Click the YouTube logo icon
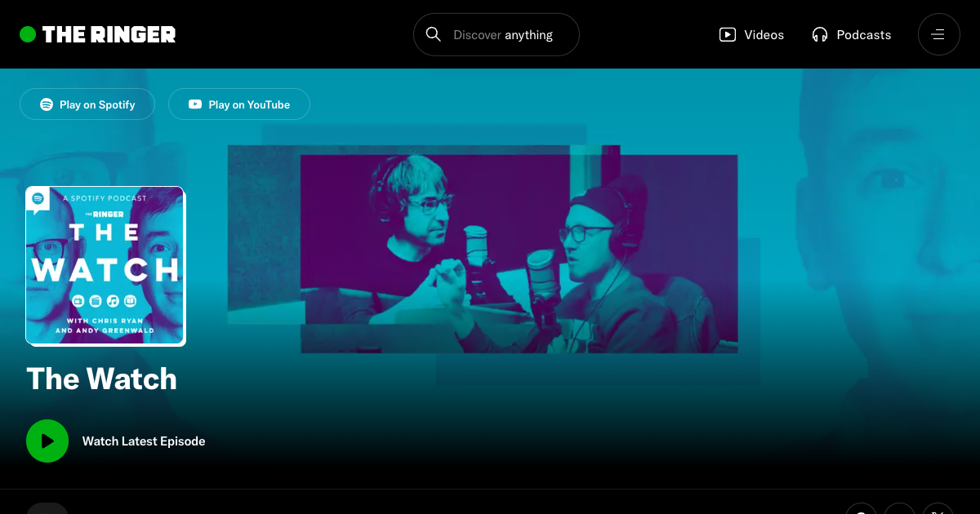 point(195,104)
